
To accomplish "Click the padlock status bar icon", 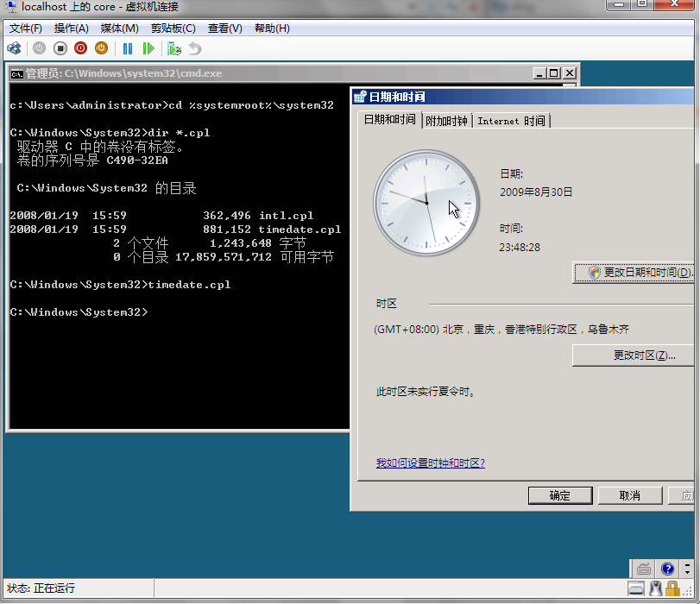I will click(x=672, y=589).
